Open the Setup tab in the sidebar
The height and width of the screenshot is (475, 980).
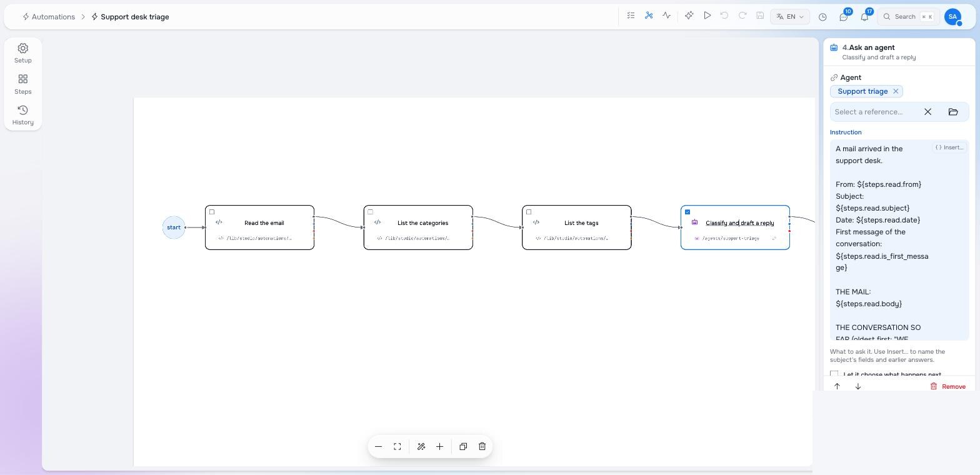23,53
